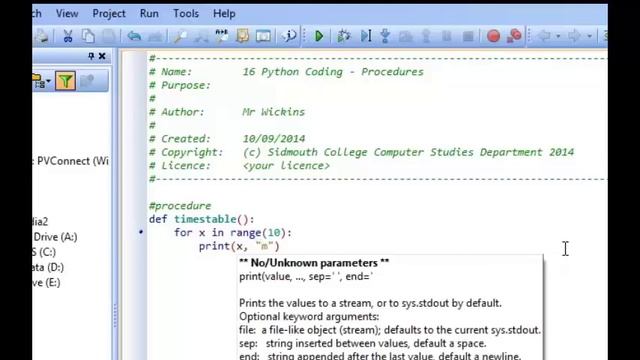Viewport: 640px width, 360px height.
Task: Open the Tools menu
Action: click(x=186, y=13)
